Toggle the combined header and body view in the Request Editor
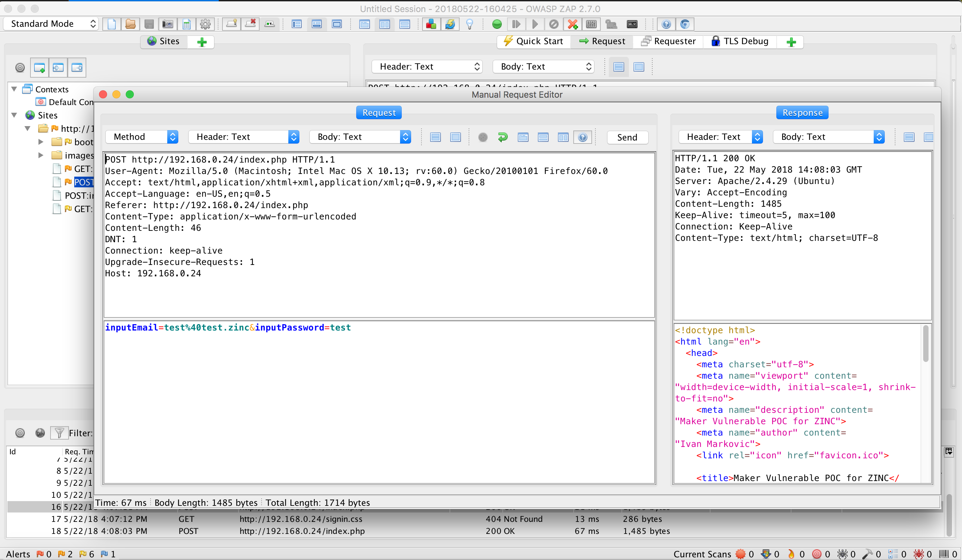The height and width of the screenshot is (560, 962). [456, 137]
